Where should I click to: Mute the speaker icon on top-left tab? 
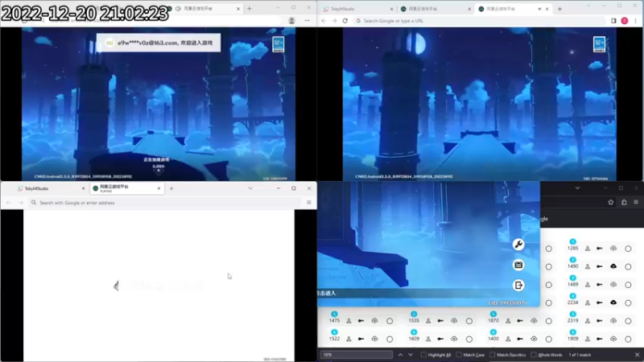[x=178, y=8]
